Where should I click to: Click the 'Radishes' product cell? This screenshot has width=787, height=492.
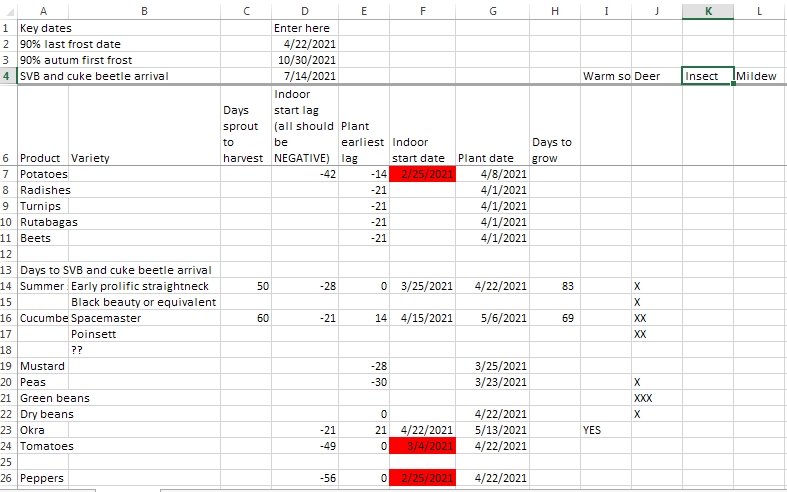pyautogui.click(x=43, y=190)
